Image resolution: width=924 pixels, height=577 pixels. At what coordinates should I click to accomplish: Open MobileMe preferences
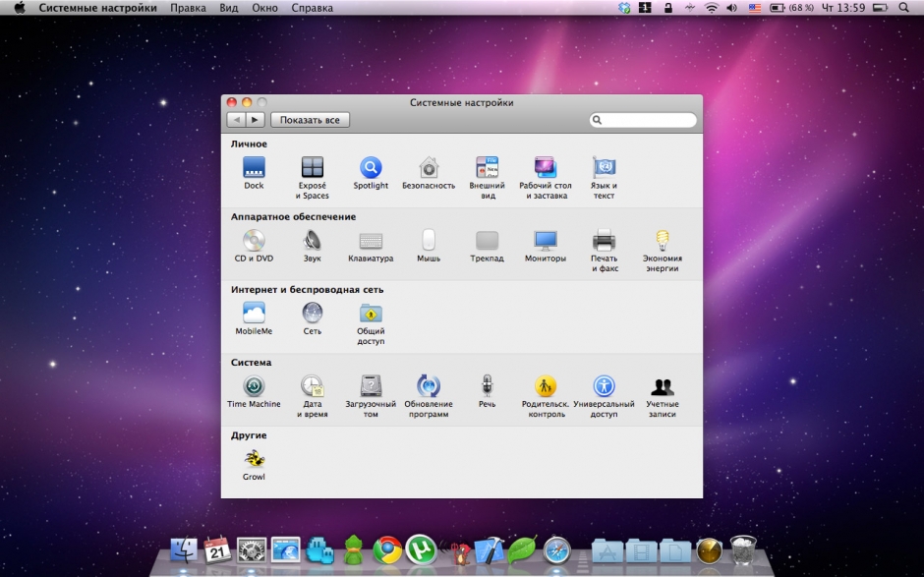point(254,318)
